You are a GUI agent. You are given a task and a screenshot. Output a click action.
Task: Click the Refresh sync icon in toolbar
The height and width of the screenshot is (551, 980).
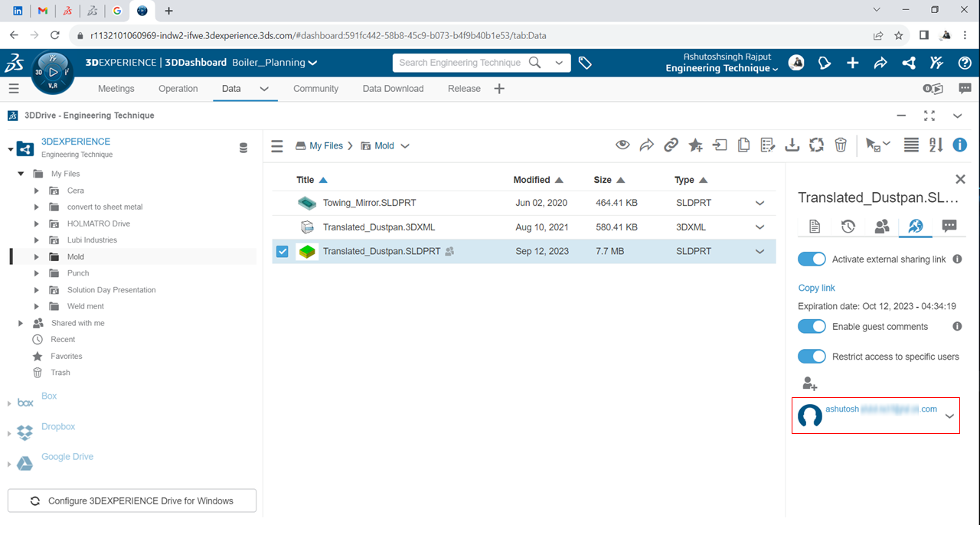click(816, 145)
